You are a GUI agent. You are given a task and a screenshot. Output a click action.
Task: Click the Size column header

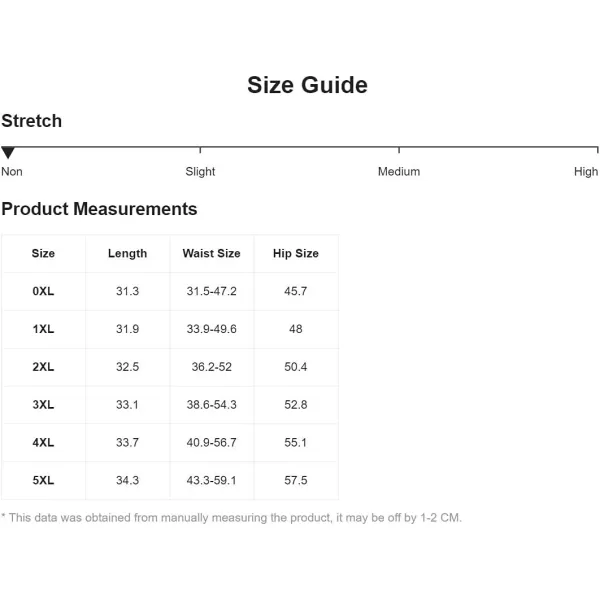click(43, 254)
